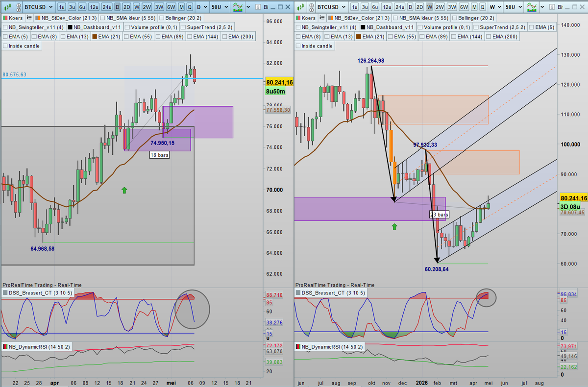Open 50U units dropdown in daily chart
588x387 pixels.
(220, 7)
